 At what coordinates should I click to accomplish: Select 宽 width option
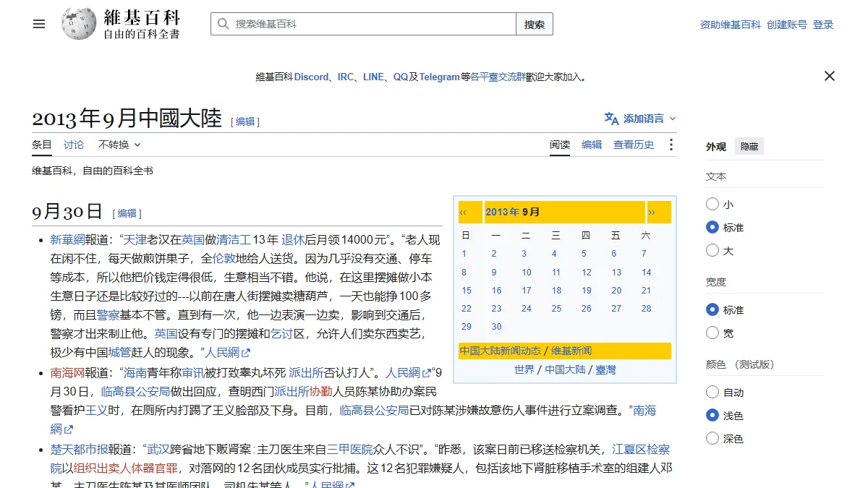[x=712, y=333]
